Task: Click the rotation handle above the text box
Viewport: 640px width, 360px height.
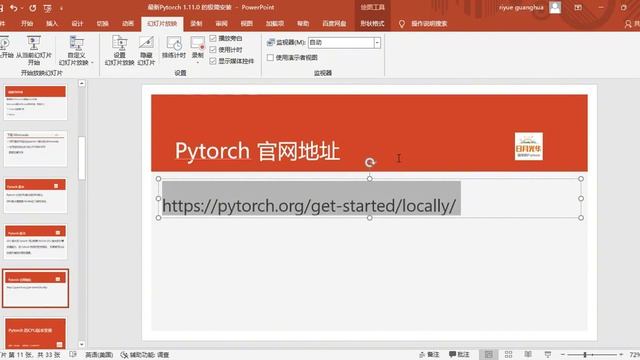Action: pyautogui.click(x=370, y=162)
